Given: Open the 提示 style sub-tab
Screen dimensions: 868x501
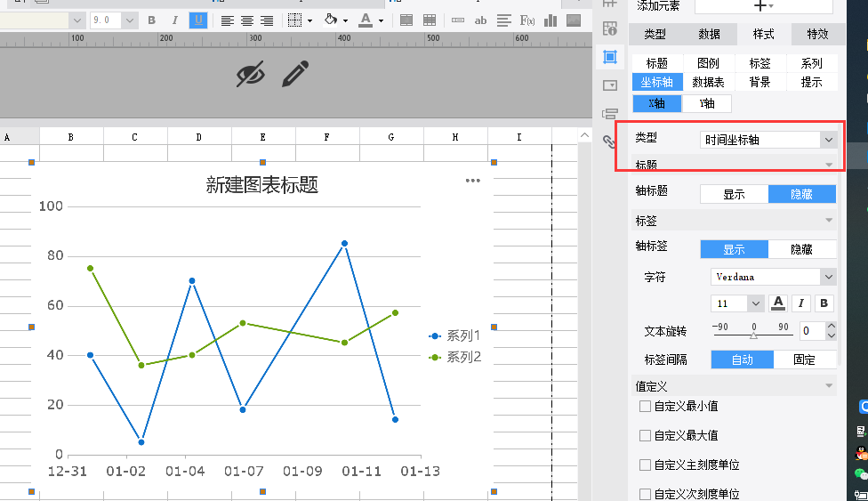Looking at the screenshot, I should click(x=812, y=82).
